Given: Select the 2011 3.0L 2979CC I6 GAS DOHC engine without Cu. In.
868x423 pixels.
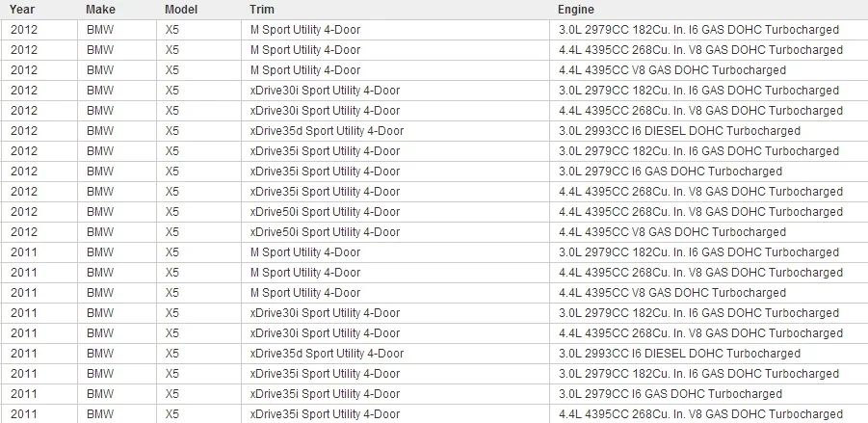Looking at the screenshot, I should click(709, 394).
